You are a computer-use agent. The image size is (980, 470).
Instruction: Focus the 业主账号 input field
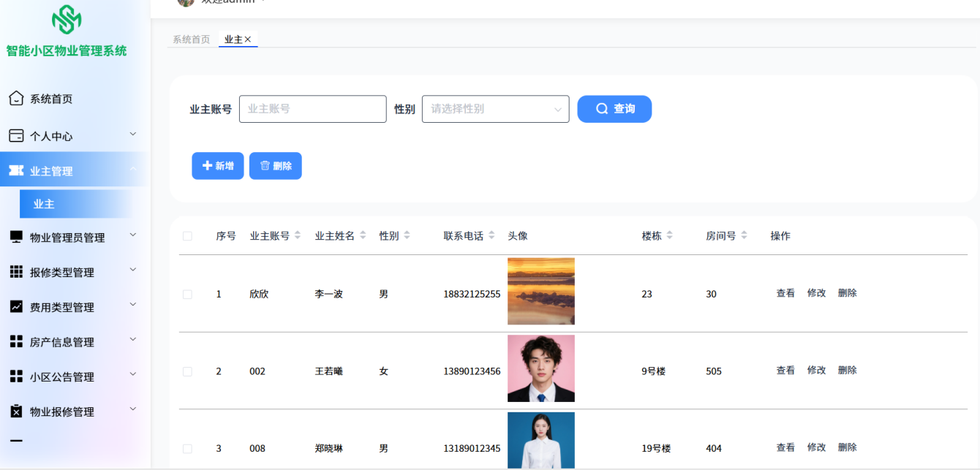point(312,109)
